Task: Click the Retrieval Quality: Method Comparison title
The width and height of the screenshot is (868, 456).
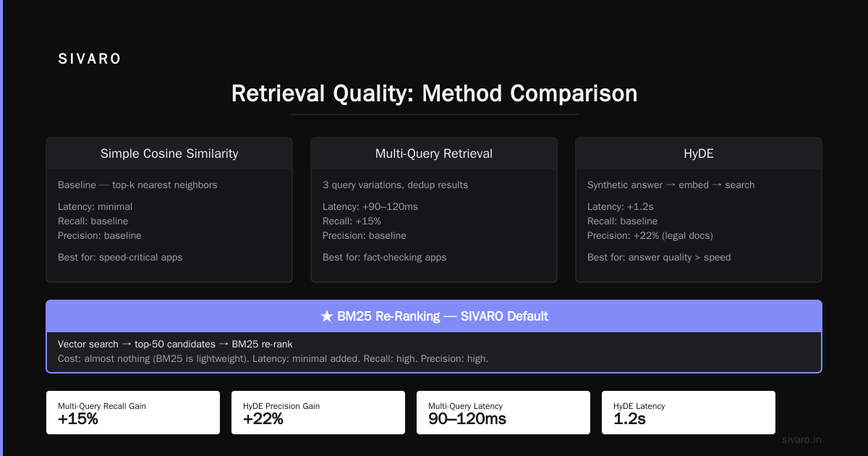Action: [434, 94]
